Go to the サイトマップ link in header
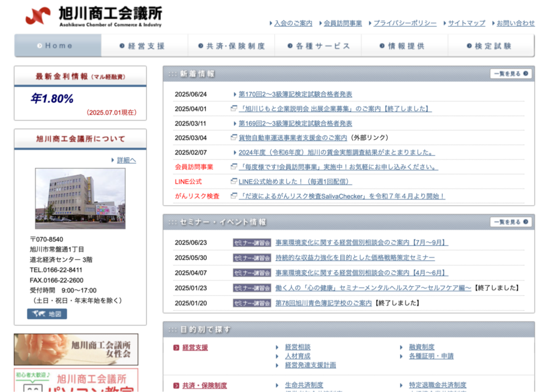The height and width of the screenshot is (392, 556). click(466, 23)
